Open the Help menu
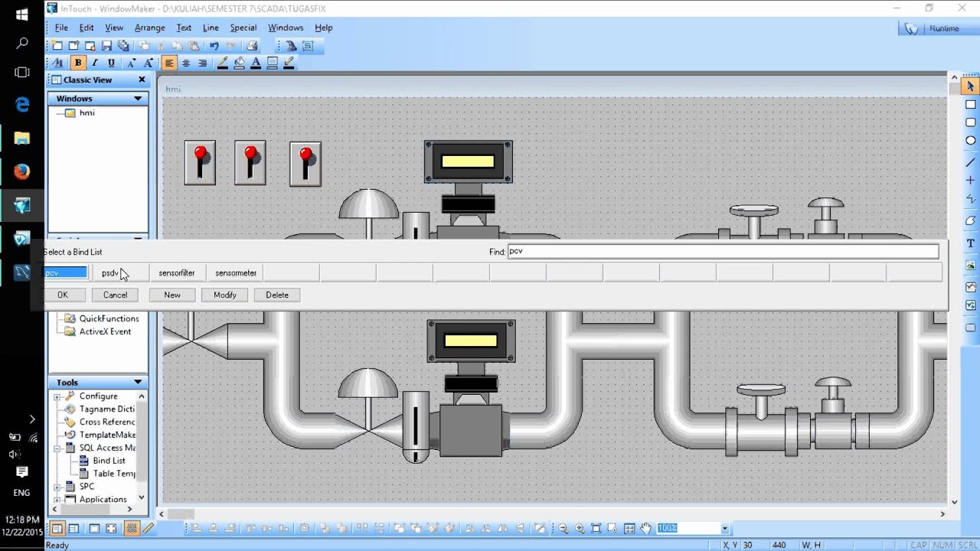Image resolution: width=980 pixels, height=551 pixels. [x=324, y=28]
